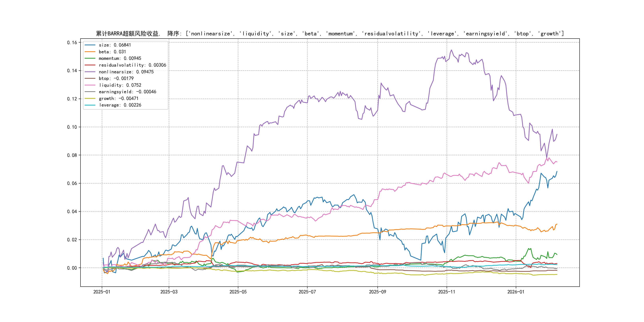Click the purple nonlinearsize legend line swatch
The height and width of the screenshot is (322, 644).
coord(90,72)
